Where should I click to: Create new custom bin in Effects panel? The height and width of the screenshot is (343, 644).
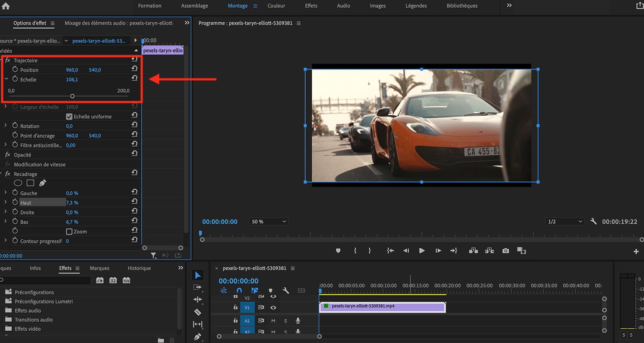click(x=161, y=340)
